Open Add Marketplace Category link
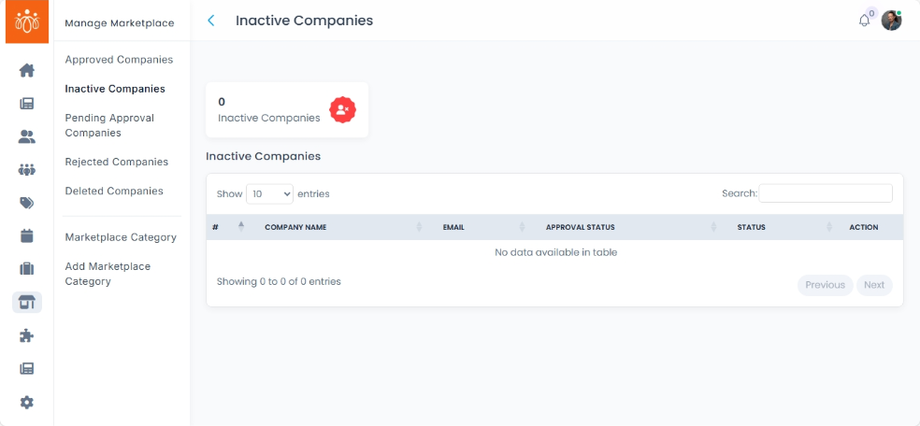 tap(108, 274)
